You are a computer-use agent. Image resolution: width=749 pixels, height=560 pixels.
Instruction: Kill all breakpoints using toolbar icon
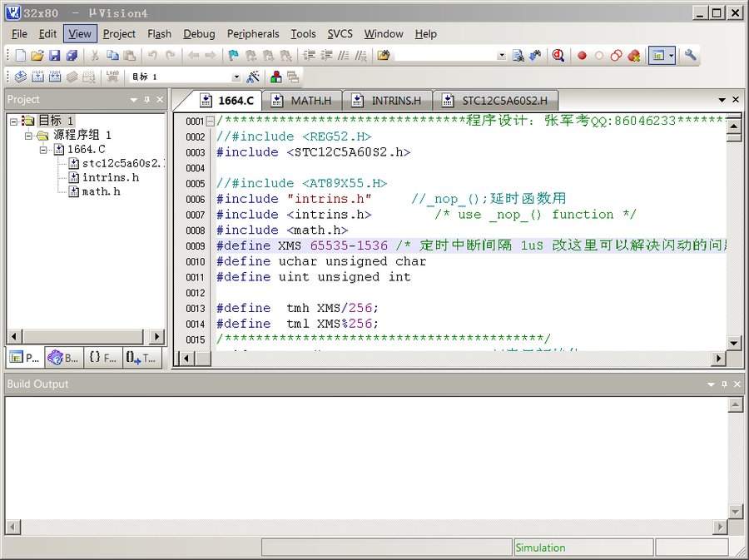coord(632,55)
